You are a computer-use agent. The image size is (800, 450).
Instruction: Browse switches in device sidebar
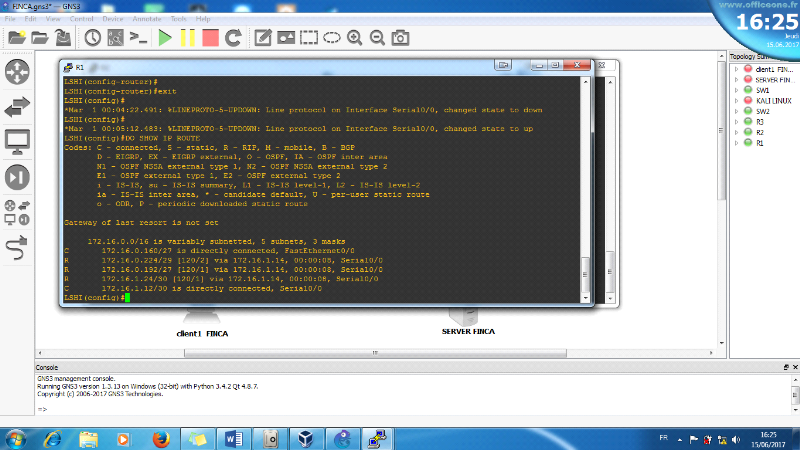pyautogui.click(x=17, y=107)
